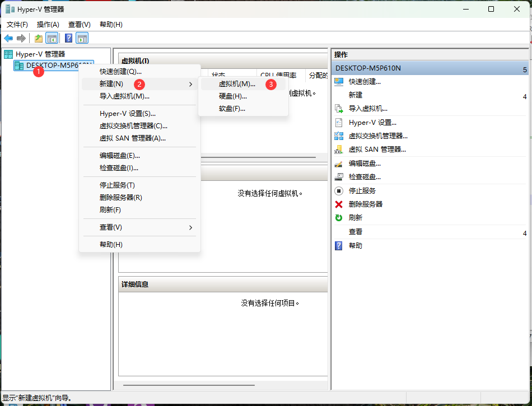Select Hyper-V 管理器 root tree node

coord(40,54)
